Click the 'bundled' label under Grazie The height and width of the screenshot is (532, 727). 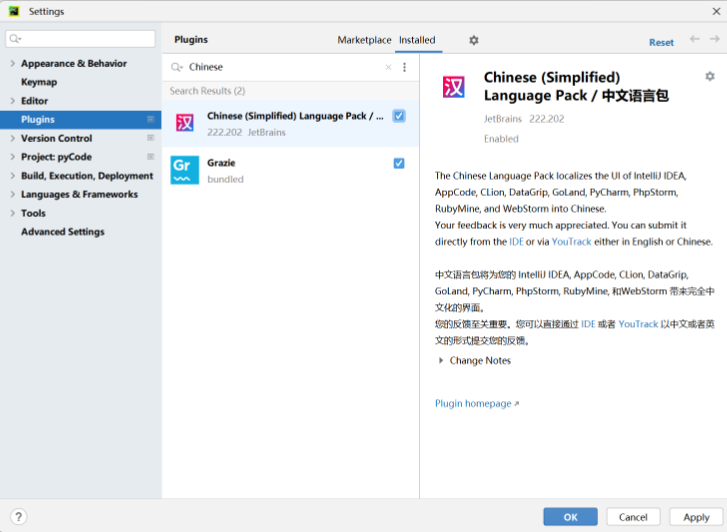pos(225,179)
